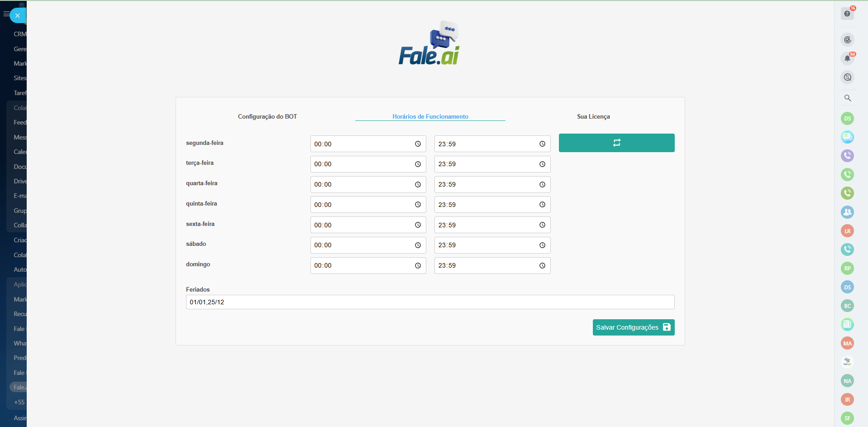Click the Feriados input field
Viewport: 868px width, 427px height.
pos(430,302)
